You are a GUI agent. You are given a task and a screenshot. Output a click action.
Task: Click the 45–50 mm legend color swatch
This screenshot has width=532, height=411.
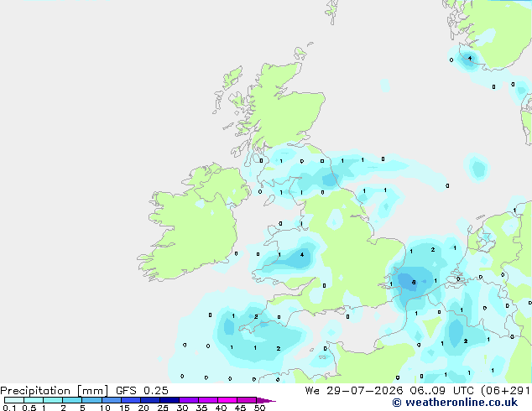pos(247,400)
